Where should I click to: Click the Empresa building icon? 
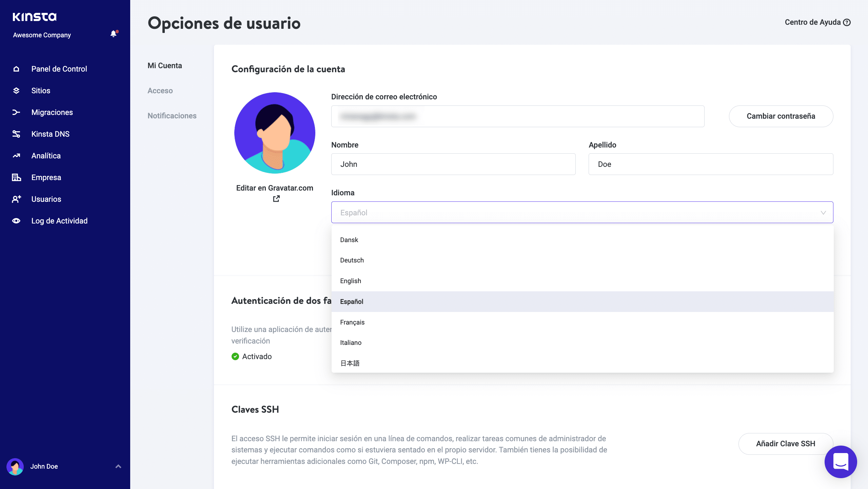[16, 177]
